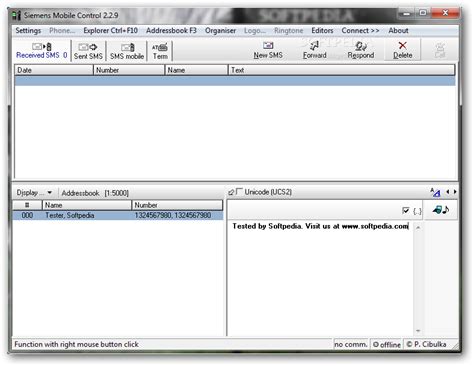474x366 pixels.
Task: Click Connect >> in menu bar
Action: (x=360, y=31)
